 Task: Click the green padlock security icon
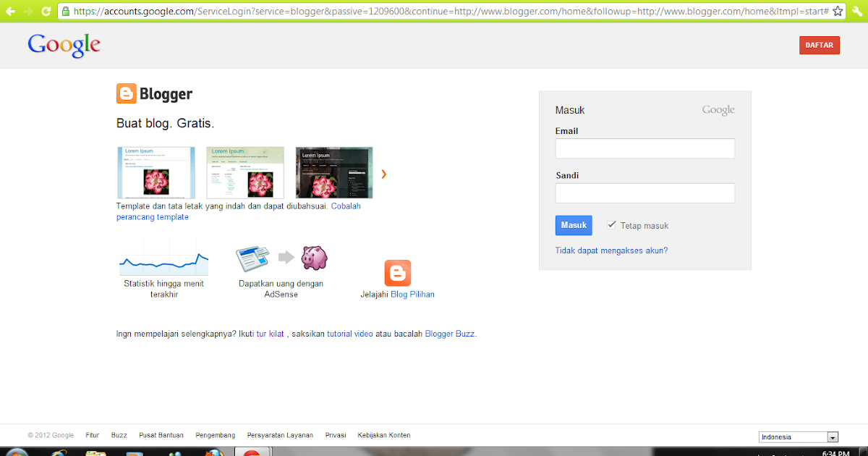pyautogui.click(x=66, y=12)
